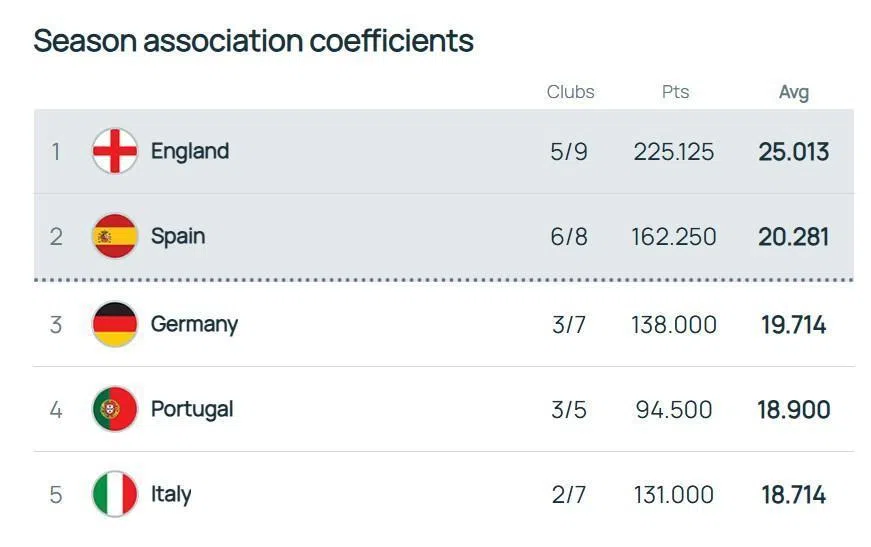Click the Spain flag icon
The height and width of the screenshot is (547, 871).
click(x=115, y=237)
